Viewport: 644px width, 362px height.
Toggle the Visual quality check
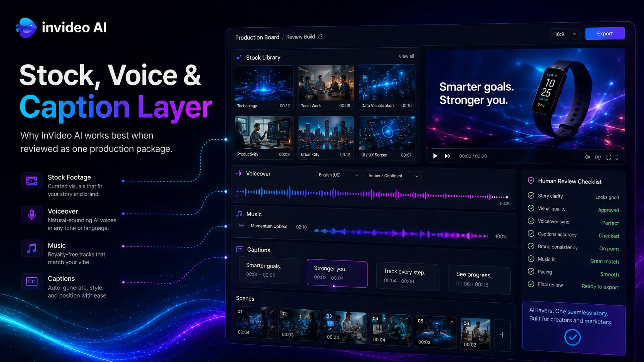tap(531, 208)
